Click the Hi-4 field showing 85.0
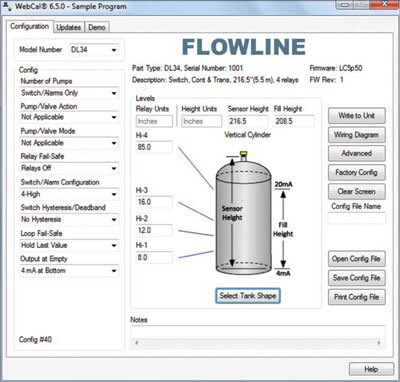Image resolution: width=400 pixels, height=382 pixels. coord(154,147)
